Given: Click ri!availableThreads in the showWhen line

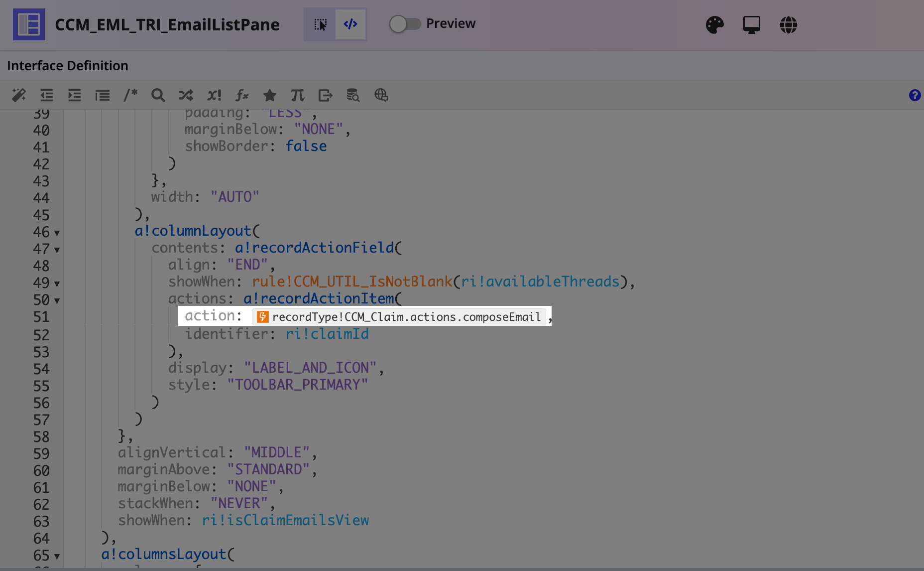Looking at the screenshot, I should [540, 282].
